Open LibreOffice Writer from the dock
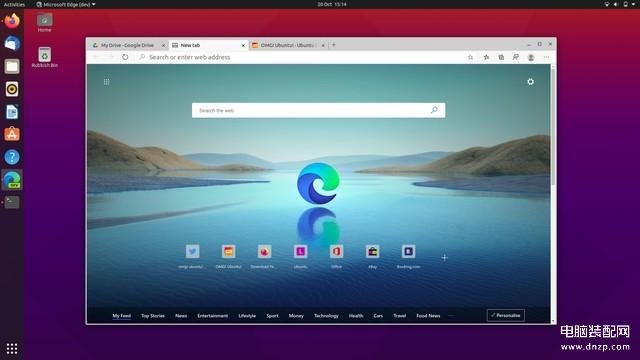The height and width of the screenshot is (360, 640). coord(12,112)
